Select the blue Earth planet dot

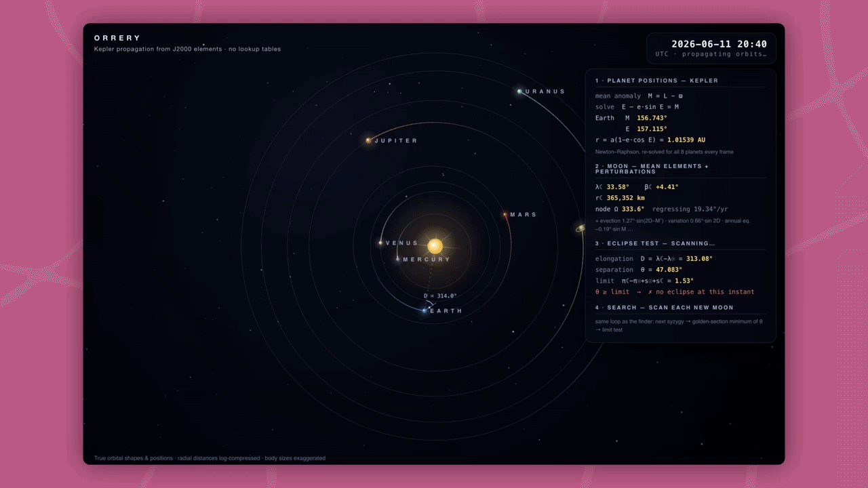click(x=425, y=310)
